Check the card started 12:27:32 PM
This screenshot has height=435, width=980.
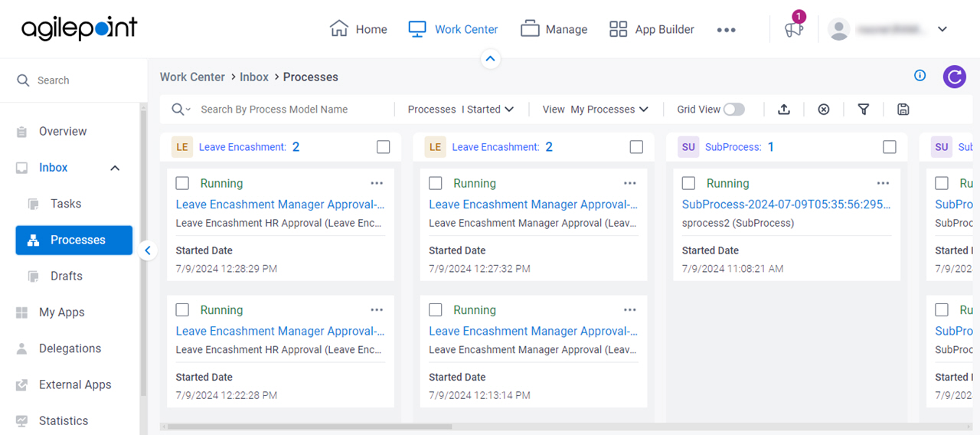click(436, 183)
